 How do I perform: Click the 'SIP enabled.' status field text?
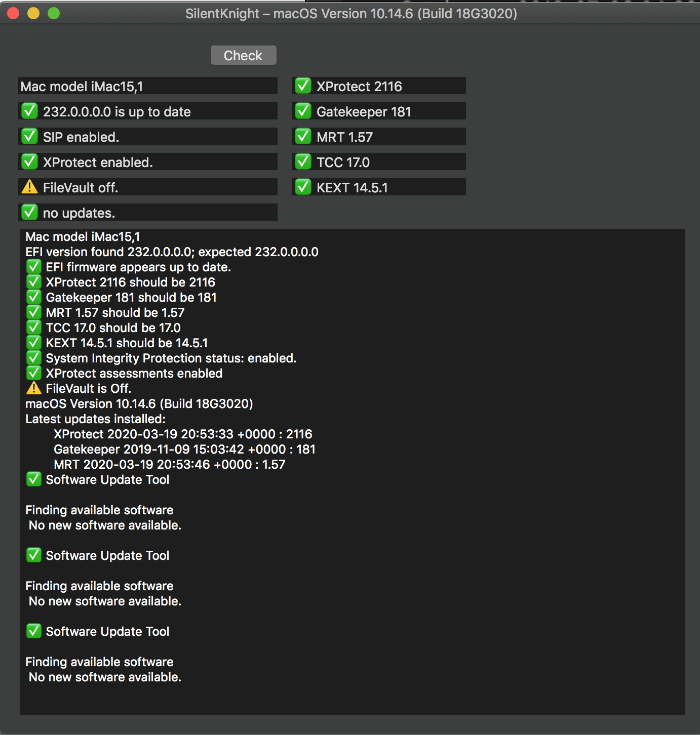81,137
